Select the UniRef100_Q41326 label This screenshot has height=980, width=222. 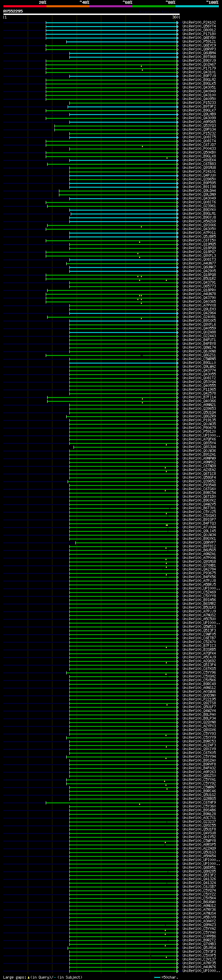click(199, 879)
